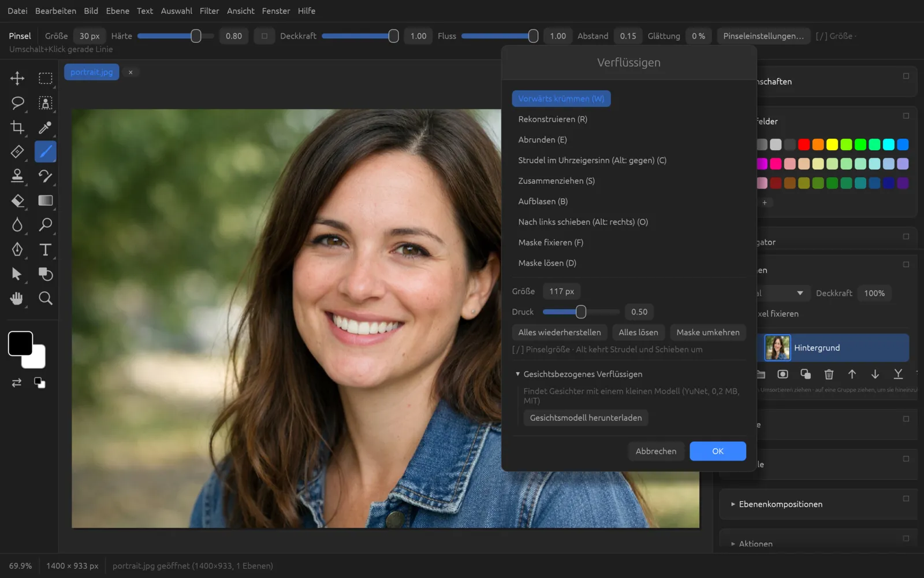Screen dimensions: 924x578
Task: Click Alles wiederherstellen button
Action: (x=559, y=332)
